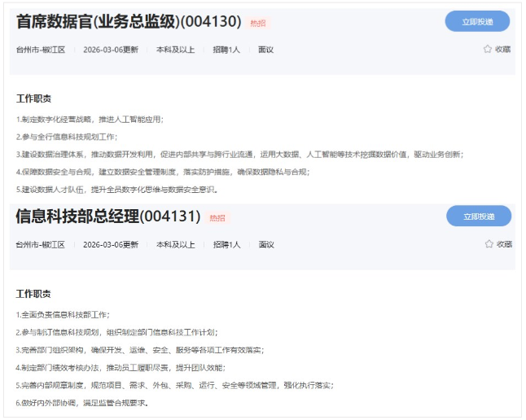This screenshot has width=526, height=420.
Task: Click the 工作职责 heading under 信息科技部总经理
Action: click(x=33, y=294)
